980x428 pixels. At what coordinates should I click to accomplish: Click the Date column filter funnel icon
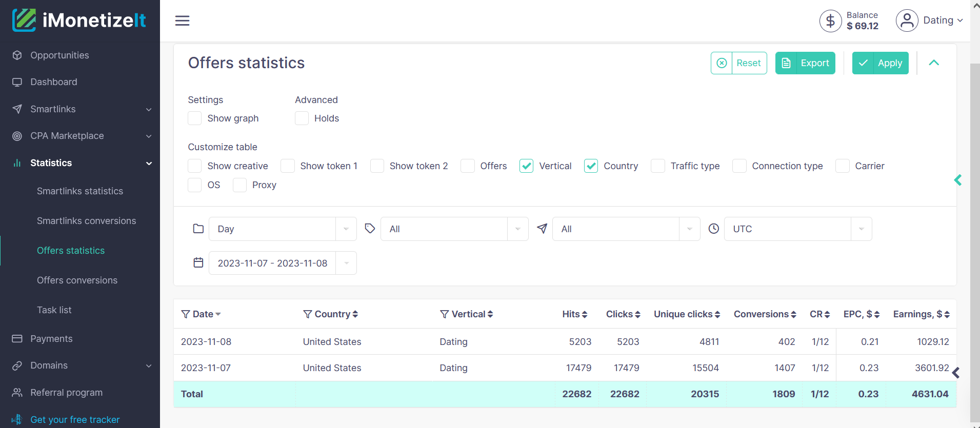[x=186, y=314]
